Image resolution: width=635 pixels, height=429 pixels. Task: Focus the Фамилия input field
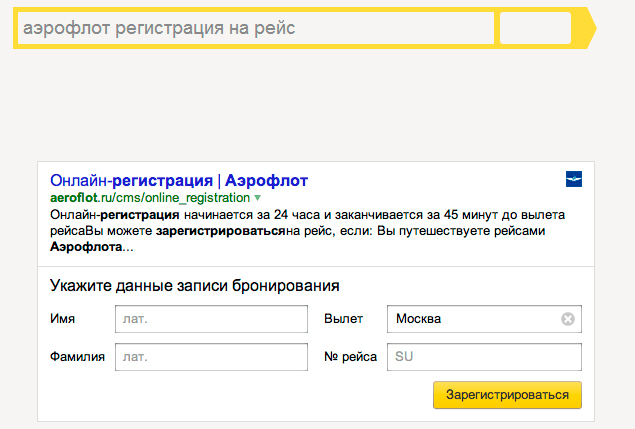211,357
